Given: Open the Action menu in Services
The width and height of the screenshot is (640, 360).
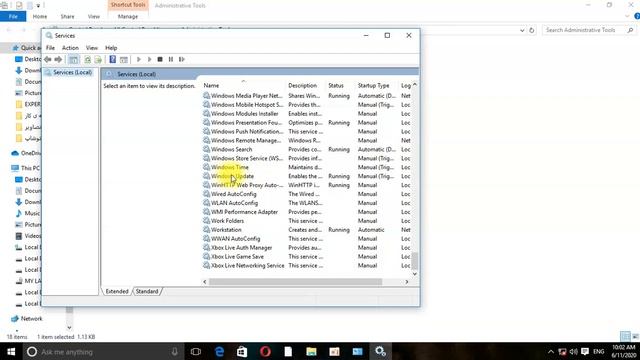Looking at the screenshot, I should coord(70,48).
